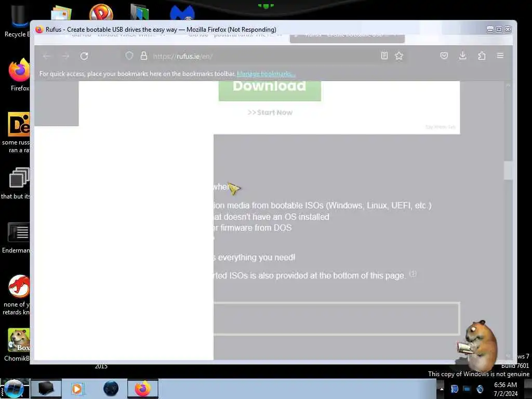Open the clock showing 6:56 AM

click(506, 389)
